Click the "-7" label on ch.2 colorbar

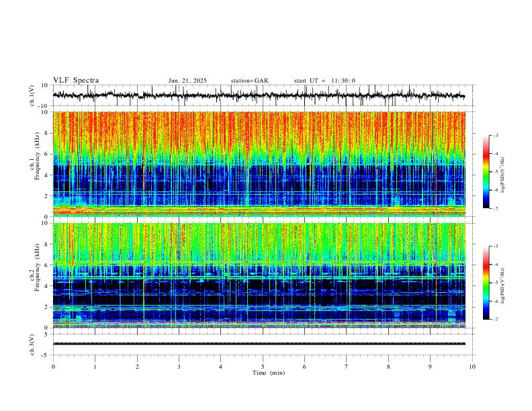click(x=495, y=320)
